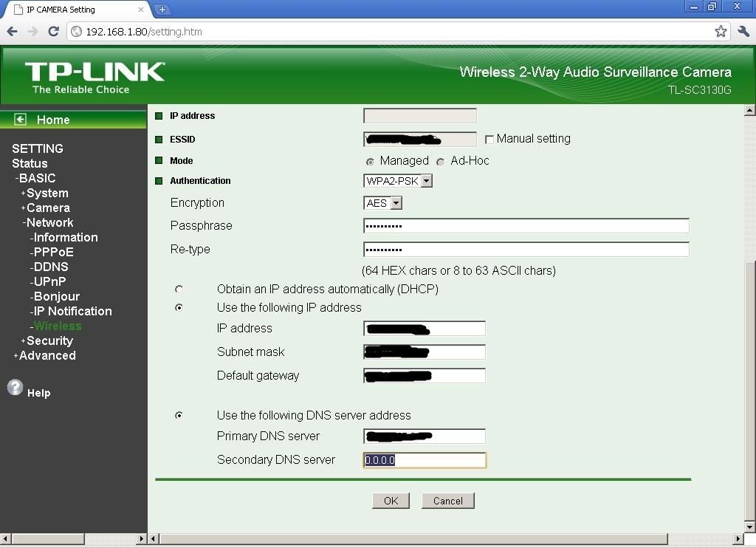This screenshot has width=756, height=548.
Task: Click the Subnet mask field
Action: coord(425,352)
